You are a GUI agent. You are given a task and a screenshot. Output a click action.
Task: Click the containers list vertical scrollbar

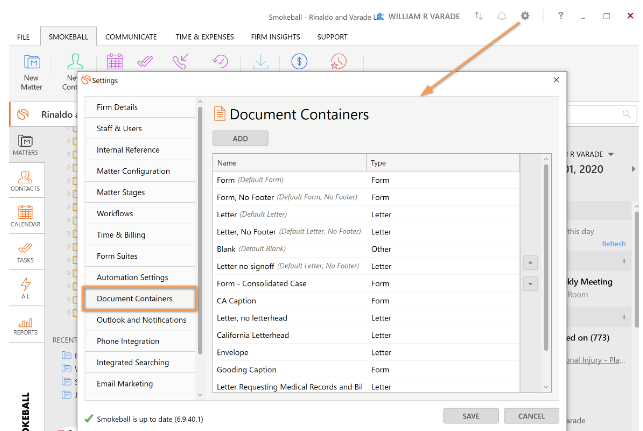tap(546, 258)
